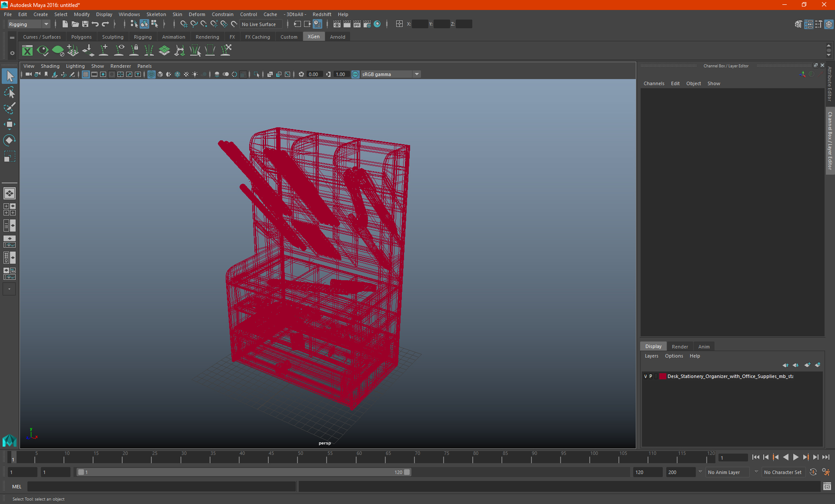The width and height of the screenshot is (835, 504).
Task: Open Render Settings clapperboard icon
Action: click(x=367, y=24)
